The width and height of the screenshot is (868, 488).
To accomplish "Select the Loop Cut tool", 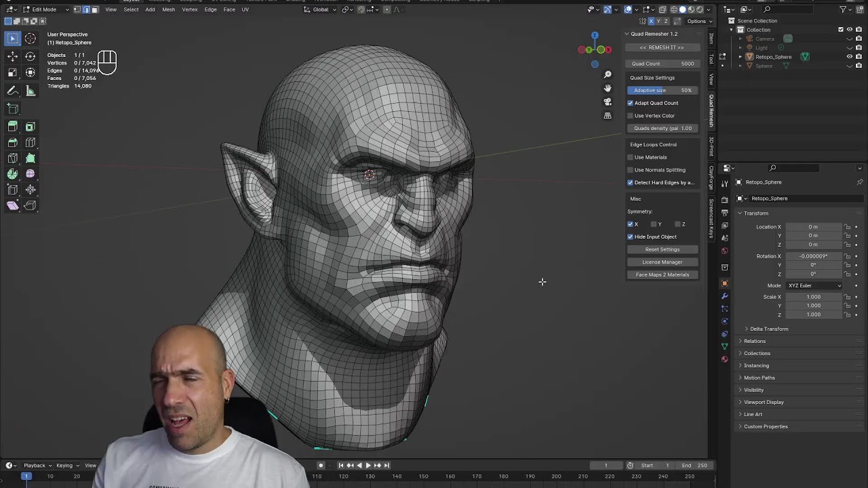I will tap(30, 142).
